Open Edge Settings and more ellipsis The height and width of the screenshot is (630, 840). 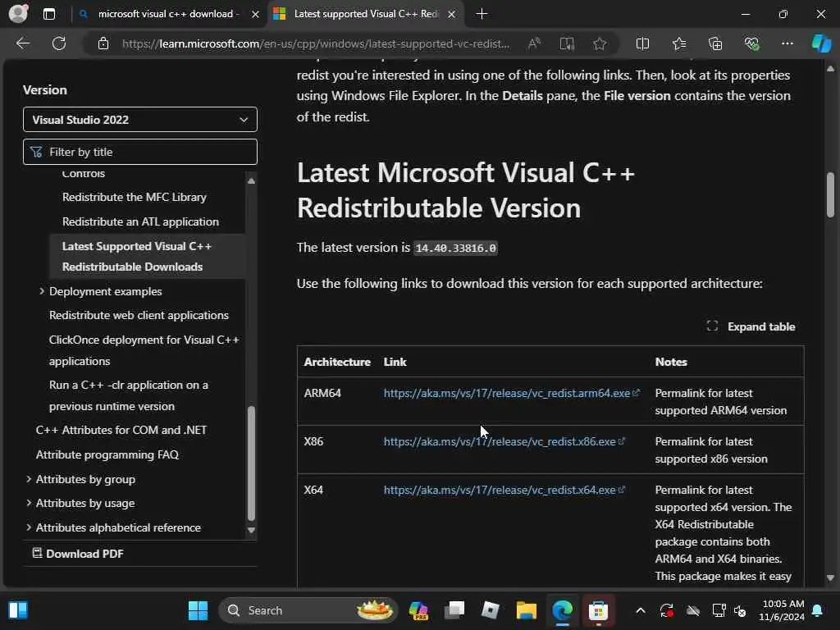787,43
